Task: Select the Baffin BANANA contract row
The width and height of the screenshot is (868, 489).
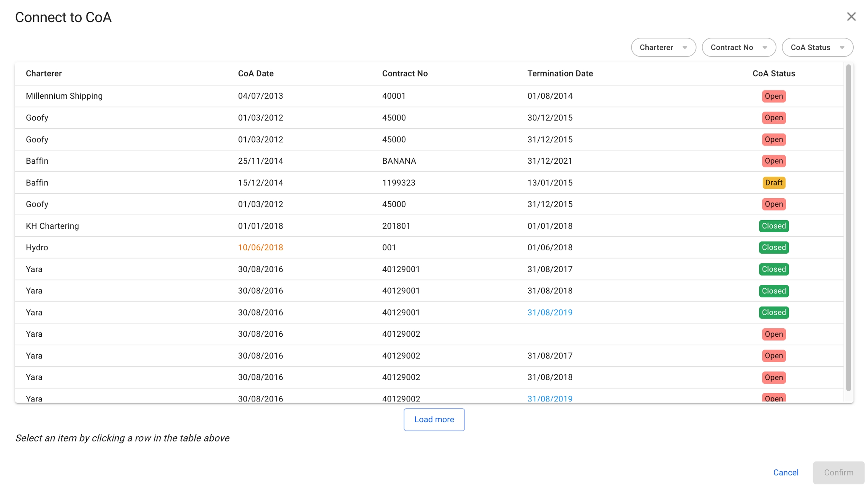Action: (x=399, y=161)
